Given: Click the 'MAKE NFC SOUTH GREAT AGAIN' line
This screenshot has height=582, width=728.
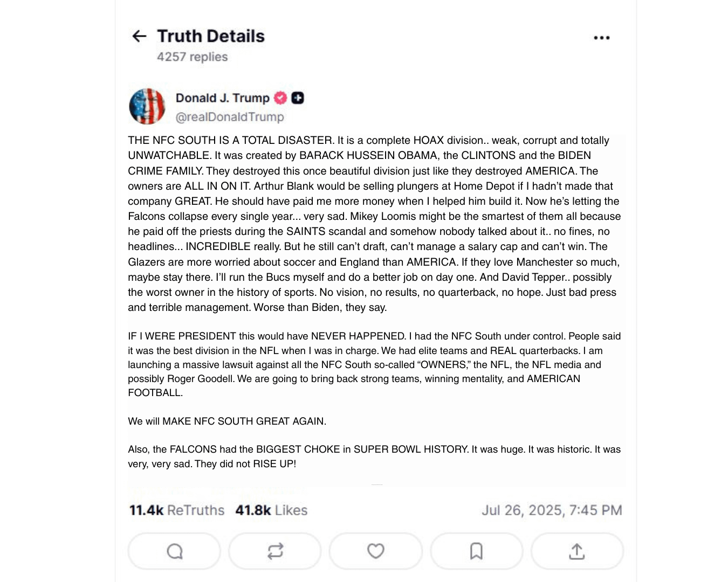Looking at the screenshot, I should coord(227,421).
